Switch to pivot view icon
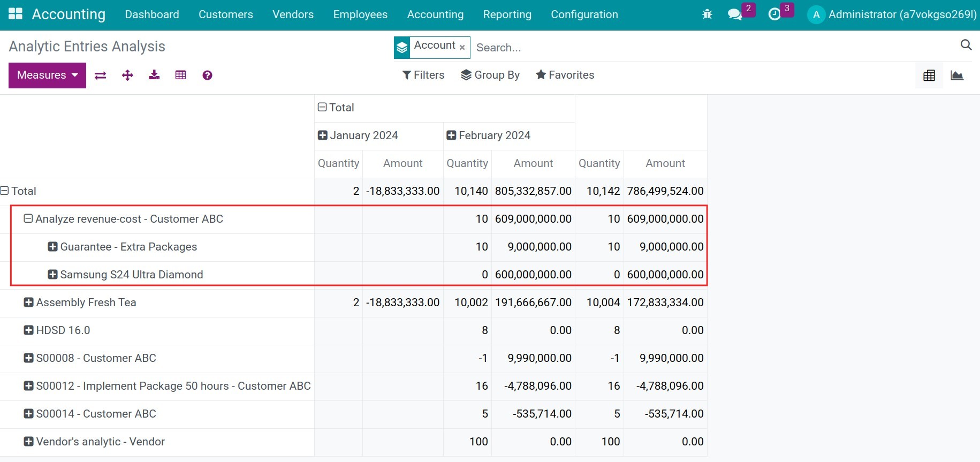 point(929,75)
